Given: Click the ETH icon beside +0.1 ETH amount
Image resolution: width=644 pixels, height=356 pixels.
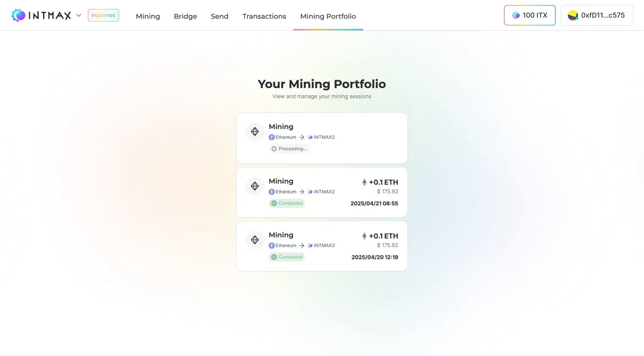Looking at the screenshot, I should pos(364,182).
